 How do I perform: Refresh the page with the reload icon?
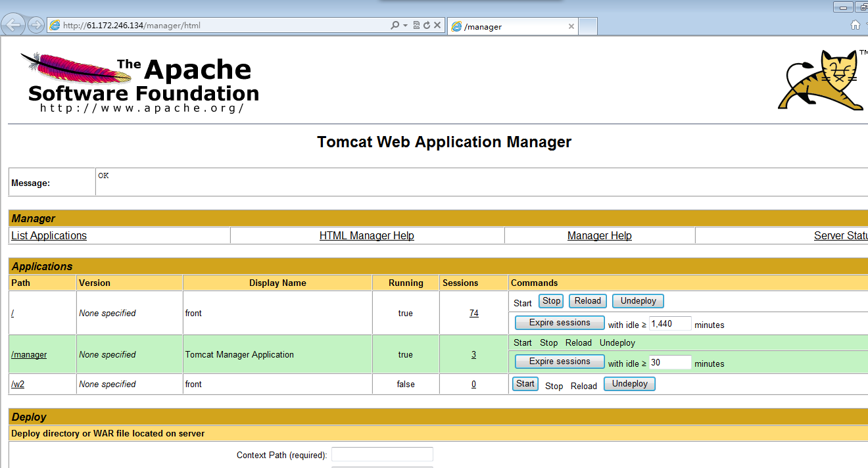[x=427, y=26]
